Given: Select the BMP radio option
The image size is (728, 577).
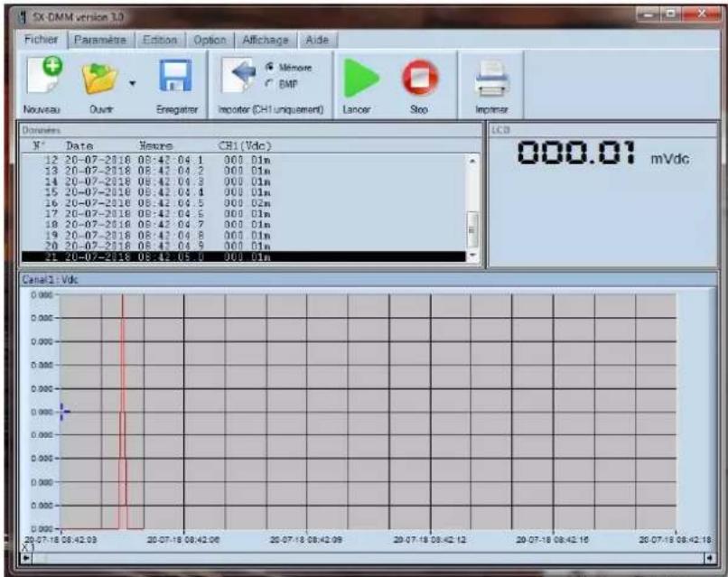Looking at the screenshot, I should tap(269, 84).
